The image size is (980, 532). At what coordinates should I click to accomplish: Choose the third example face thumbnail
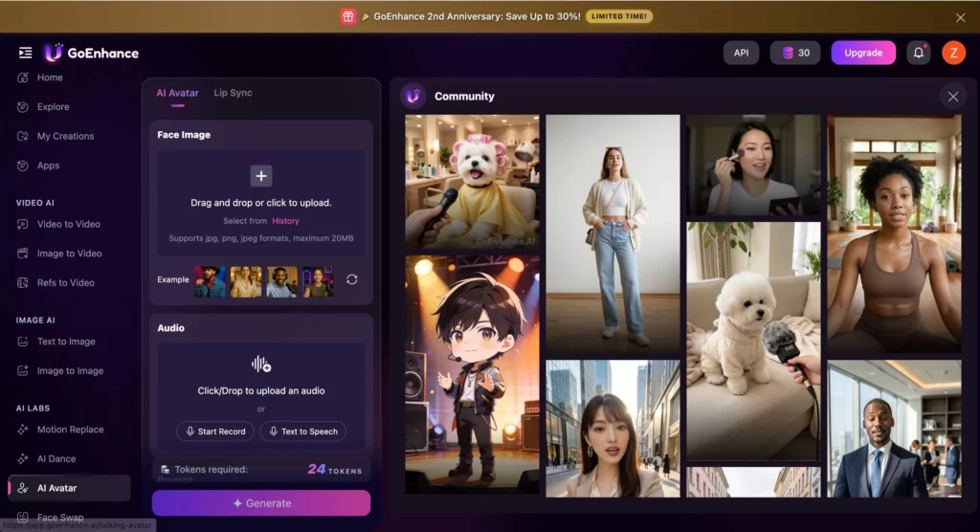tap(282, 281)
